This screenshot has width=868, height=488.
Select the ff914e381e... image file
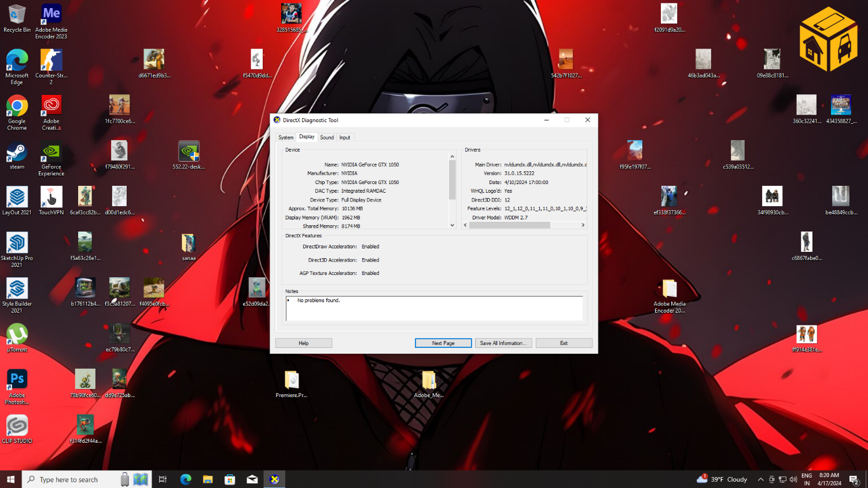point(807,338)
